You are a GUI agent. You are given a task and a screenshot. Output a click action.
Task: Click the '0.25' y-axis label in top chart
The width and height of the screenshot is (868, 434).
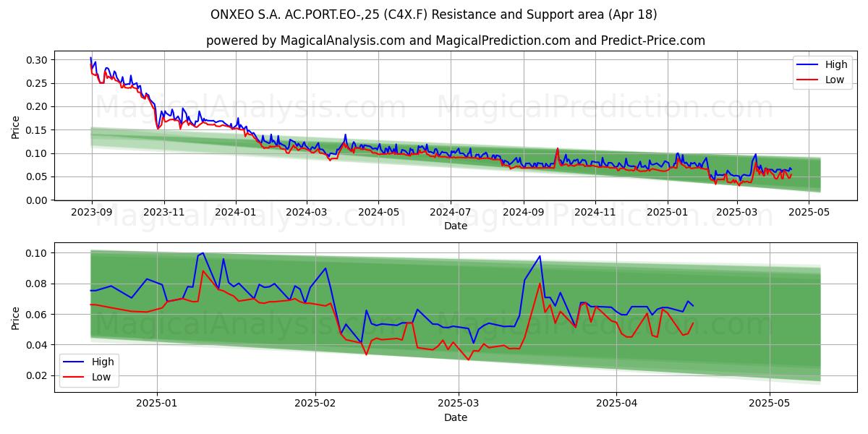[36, 83]
